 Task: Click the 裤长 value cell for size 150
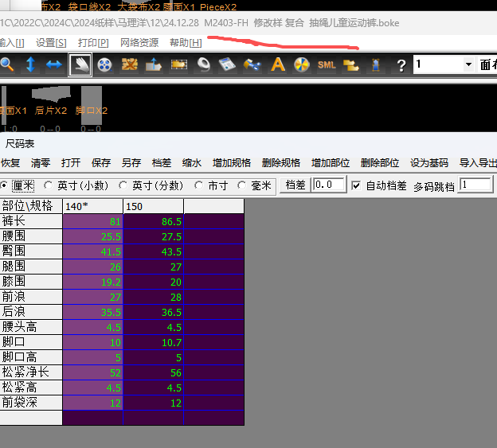point(154,221)
